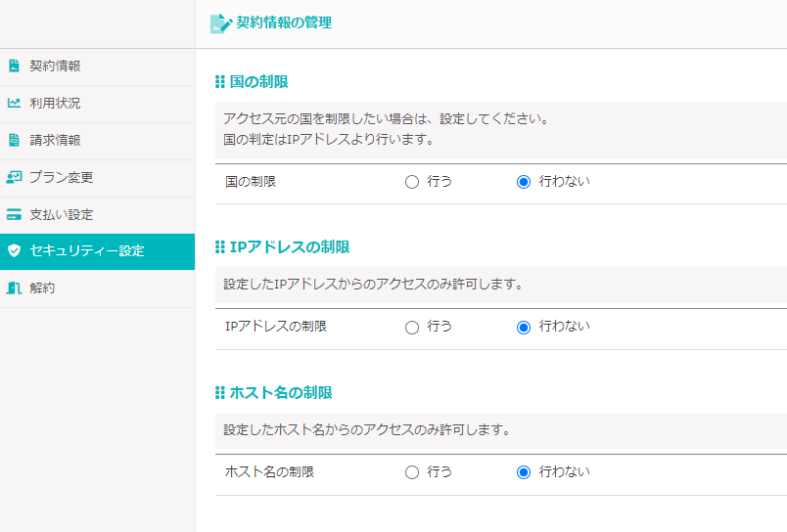Enable 国の制限 by selecting 行う
The image size is (787, 532).
tap(412, 182)
